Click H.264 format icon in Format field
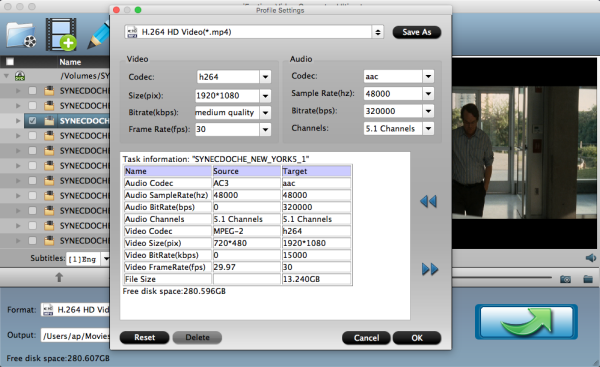 pos(48,310)
